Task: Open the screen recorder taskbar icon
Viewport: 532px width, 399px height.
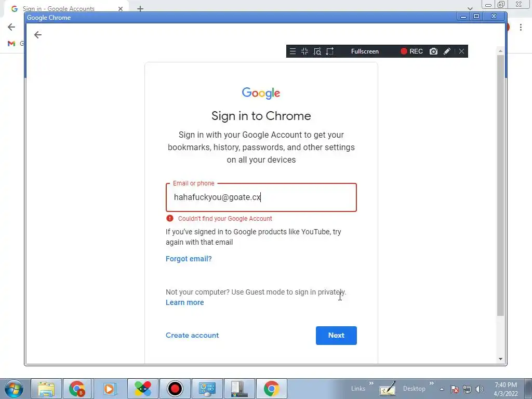Action: tap(175, 389)
